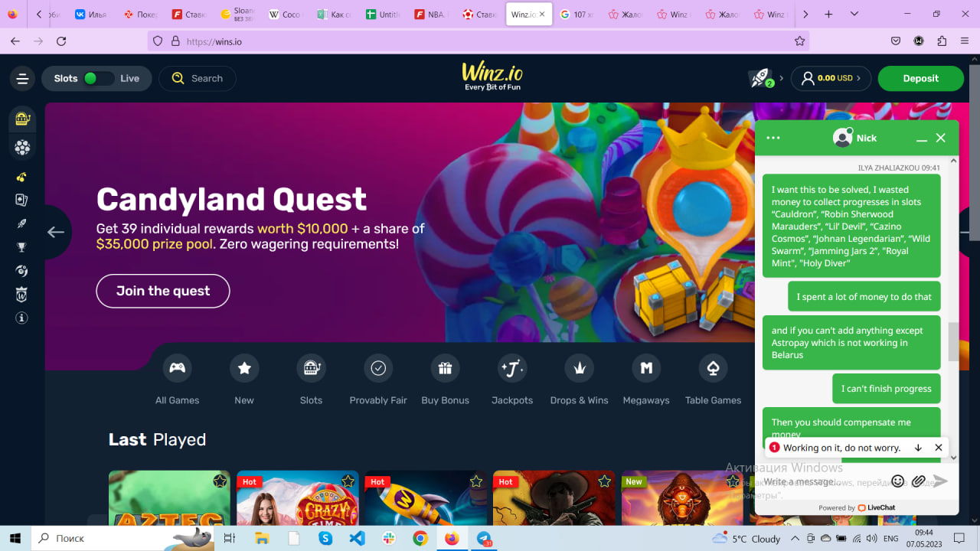Click the Write a message field
This screenshot has height=551, width=980.
(x=822, y=481)
